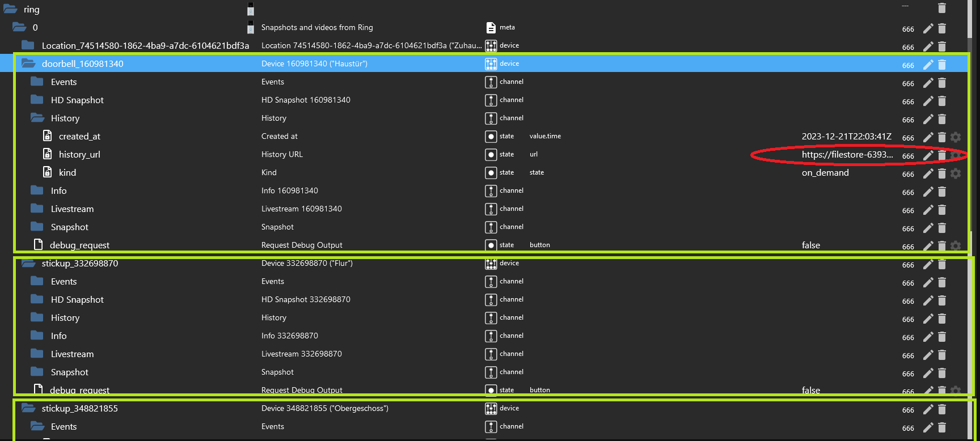Image resolution: width=980 pixels, height=441 pixels.
Task: Click the meta type icon on instance 0
Action: [x=491, y=27]
